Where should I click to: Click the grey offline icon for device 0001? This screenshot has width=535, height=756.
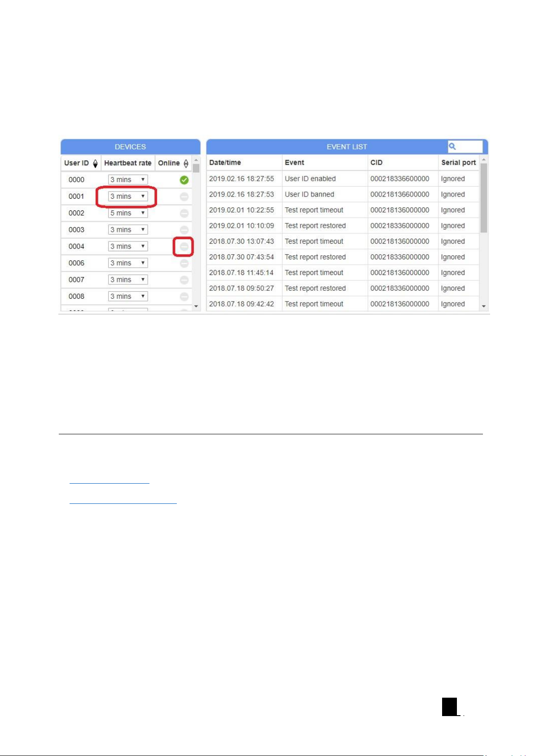pyautogui.click(x=184, y=197)
